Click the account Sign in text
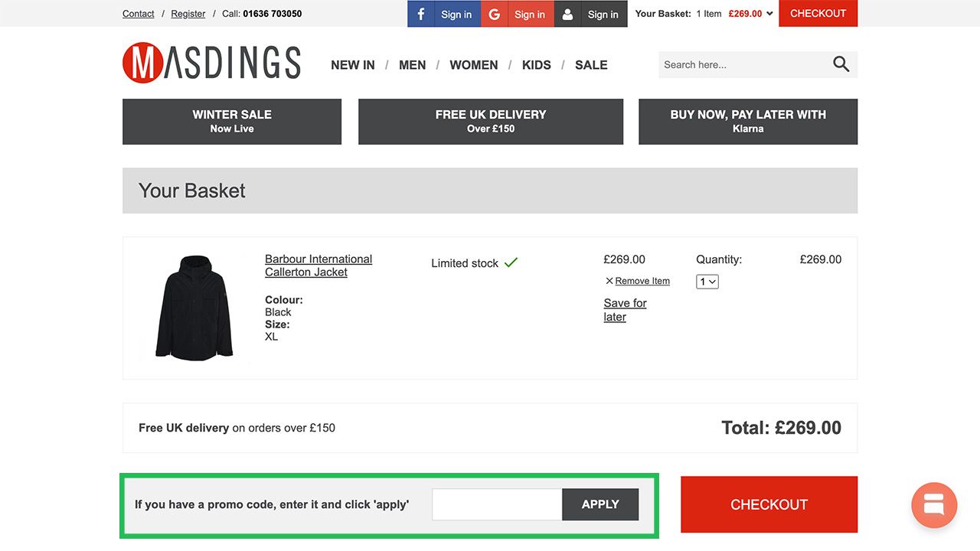The image size is (980, 551). [x=603, y=15]
